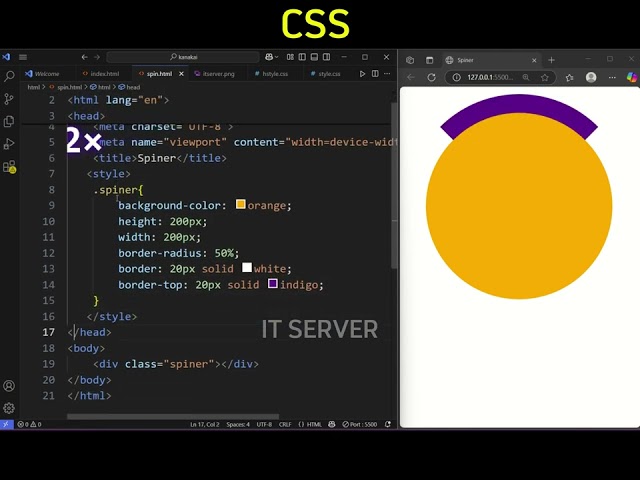
Task: Select the spin.html tab
Action: (159, 74)
